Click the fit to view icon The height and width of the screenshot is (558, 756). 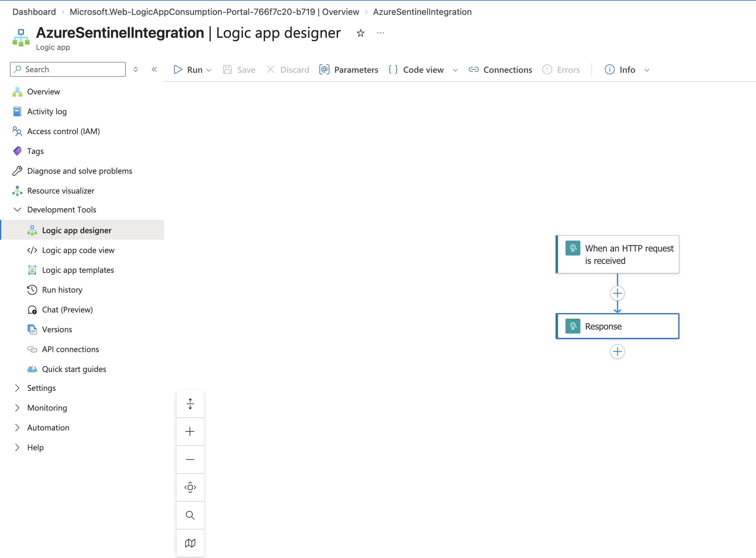point(190,487)
